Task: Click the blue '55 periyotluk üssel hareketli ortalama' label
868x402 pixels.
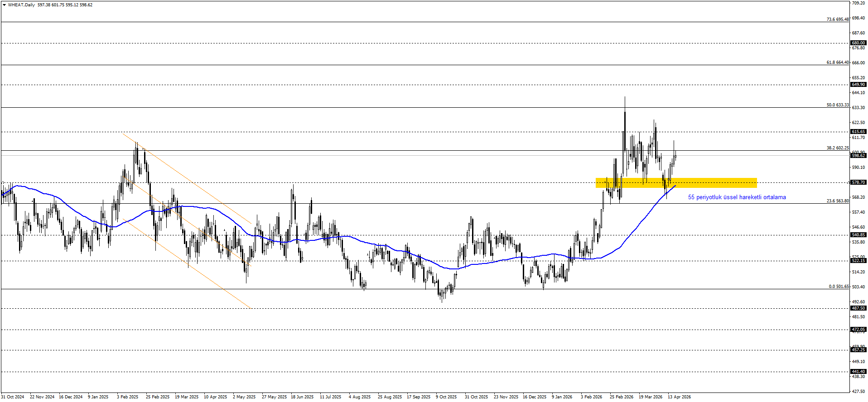Action: (x=737, y=197)
